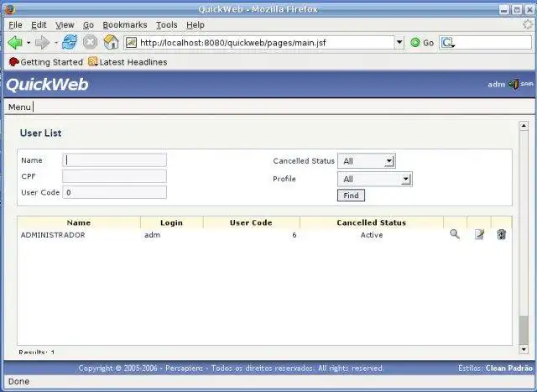Viewport: 537px width, 392px height.
Task: Sort by the Name column header
Action: point(79,222)
